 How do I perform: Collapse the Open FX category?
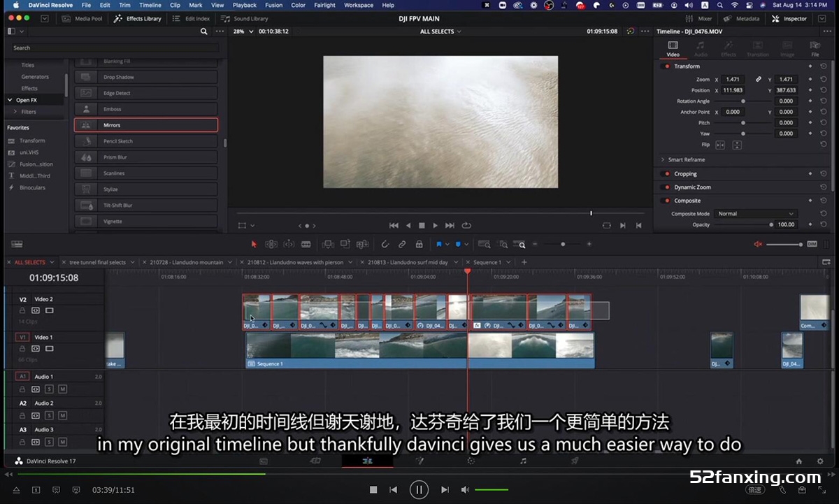click(x=10, y=100)
